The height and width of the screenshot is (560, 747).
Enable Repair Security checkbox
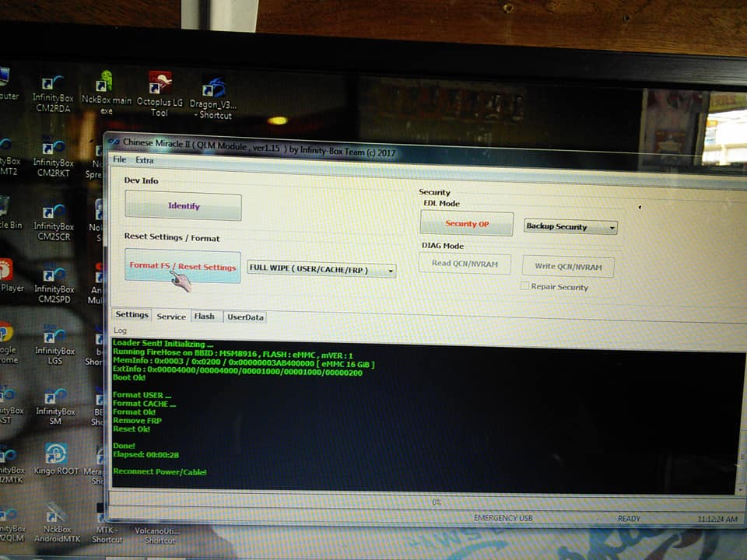point(524,285)
